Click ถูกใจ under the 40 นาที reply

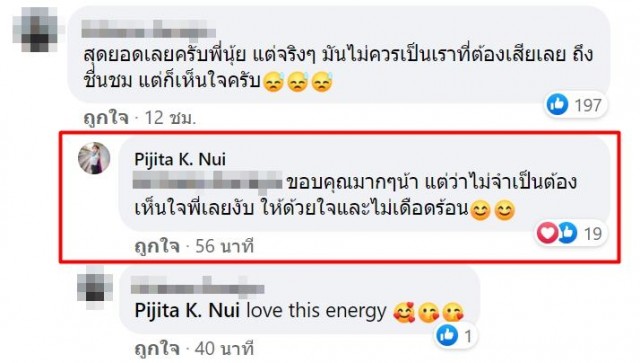pyautogui.click(x=157, y=349)
